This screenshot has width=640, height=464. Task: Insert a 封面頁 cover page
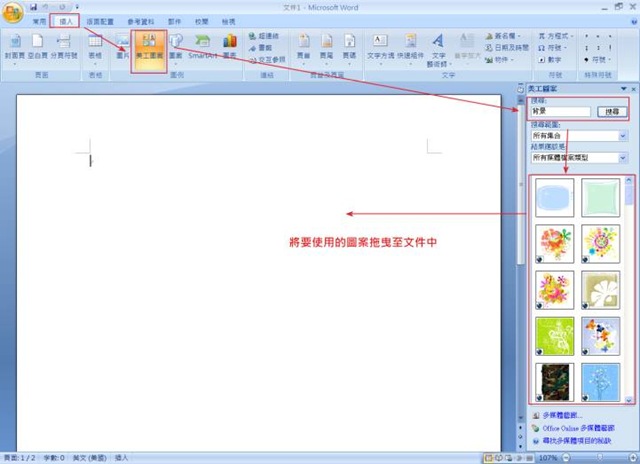15,49
